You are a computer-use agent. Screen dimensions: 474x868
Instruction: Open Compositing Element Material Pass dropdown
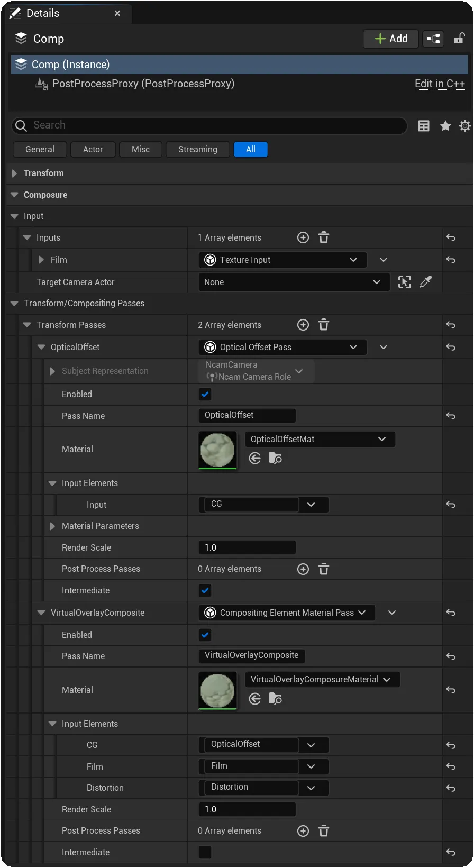click(287, 613)
